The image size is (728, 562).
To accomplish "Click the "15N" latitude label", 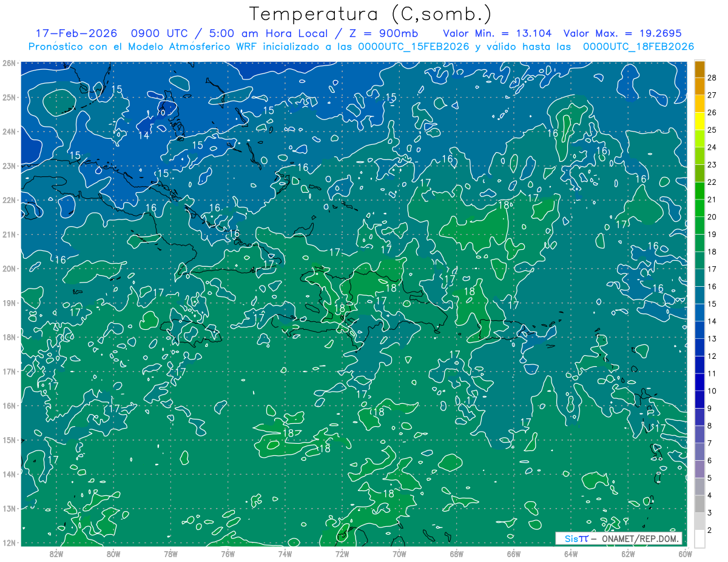I will click(8, 440).
